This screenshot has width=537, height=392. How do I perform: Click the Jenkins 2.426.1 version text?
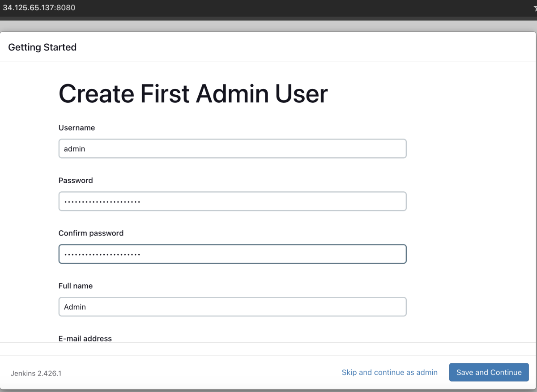point(36,373)
